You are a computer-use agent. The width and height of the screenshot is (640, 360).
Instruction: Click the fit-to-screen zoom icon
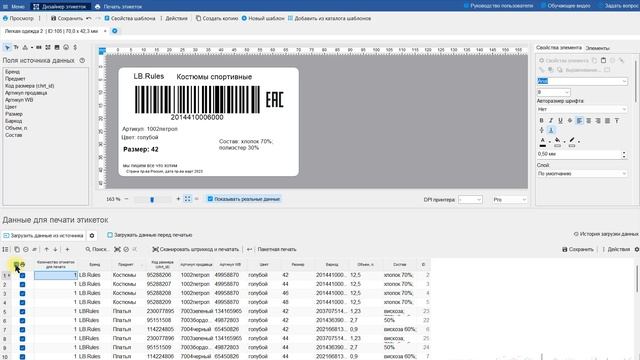[x=187, y=199]
